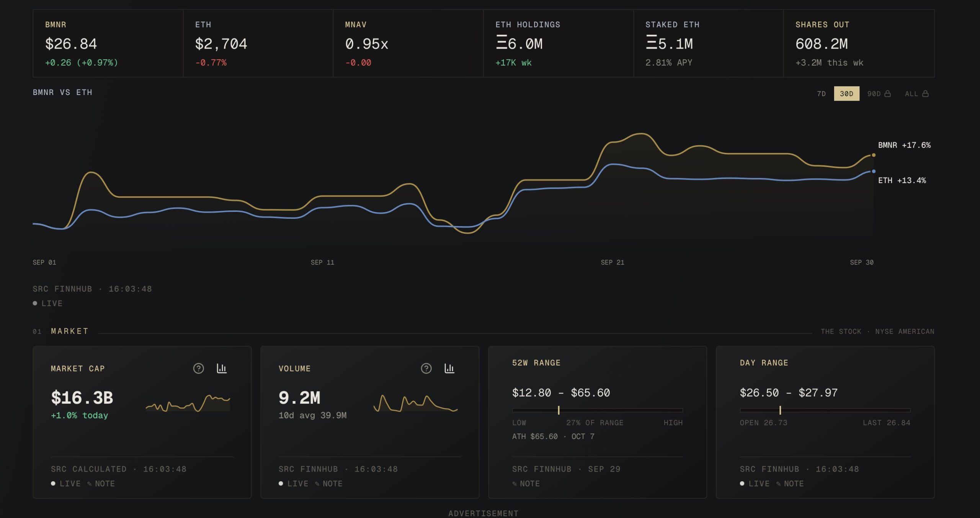
Task: Open the Market Cap bar chart icon
Action: tap(222, 368)
